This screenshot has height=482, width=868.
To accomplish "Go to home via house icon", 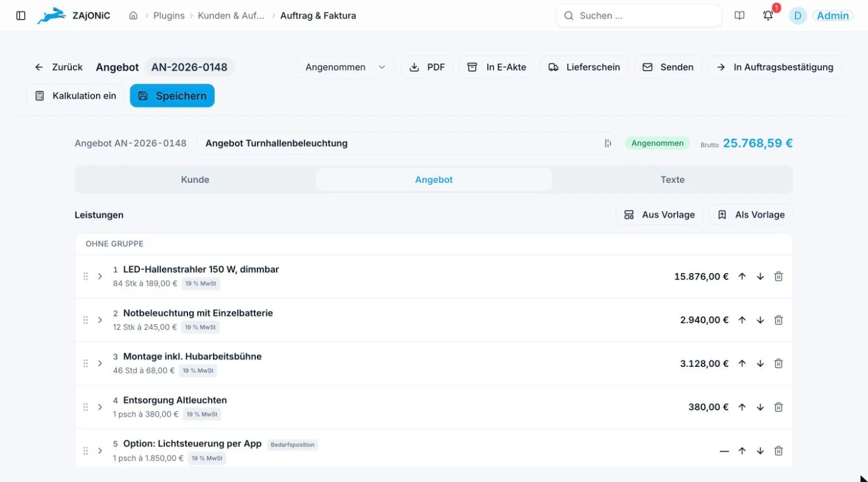I will click(x=133, y=16).
